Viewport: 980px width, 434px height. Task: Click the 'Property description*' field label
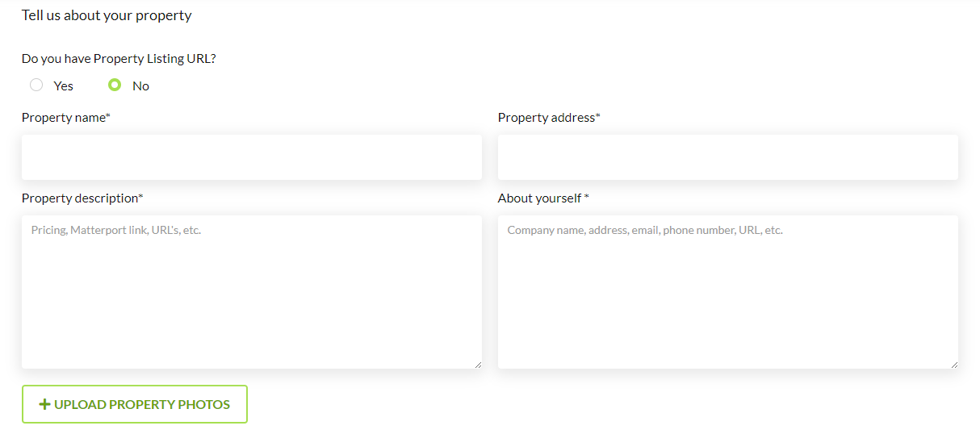(82, 198)
